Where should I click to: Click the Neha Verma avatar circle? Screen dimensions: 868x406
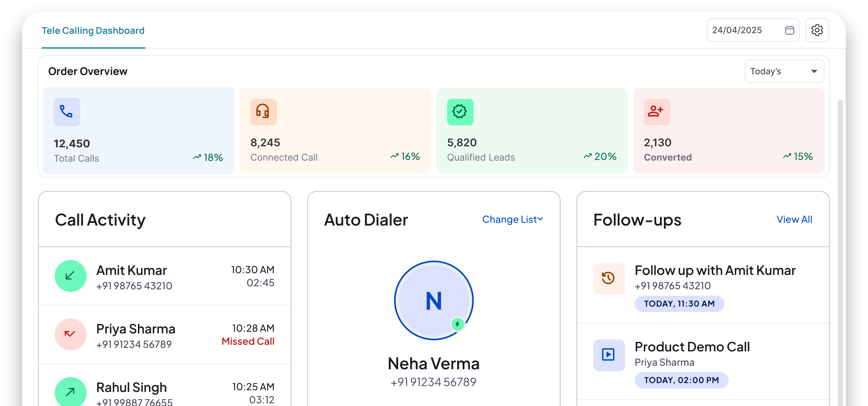click(x=434, y=300)
